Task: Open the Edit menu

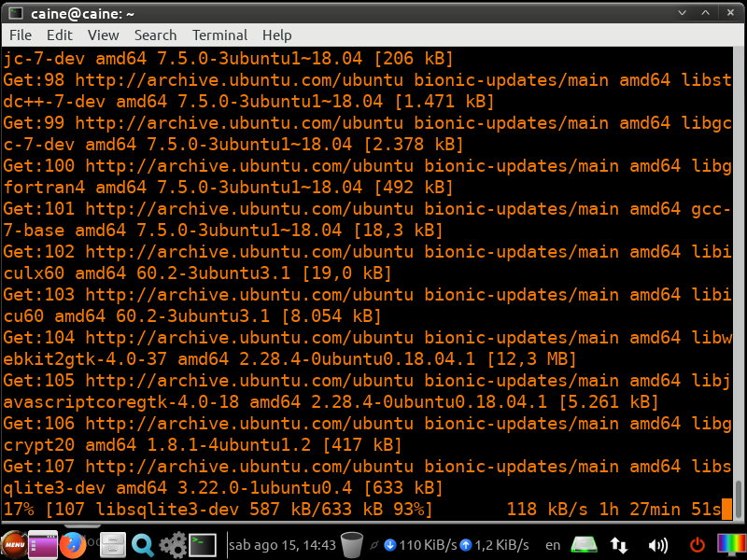Action: point(60,35)
